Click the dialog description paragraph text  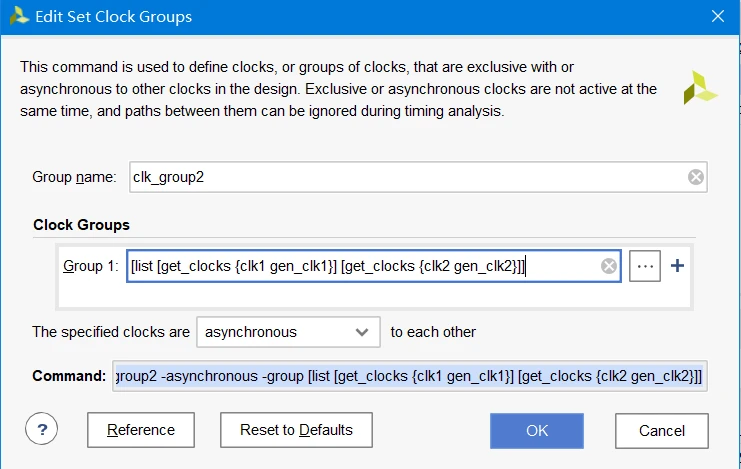pyautogui.click(x=340, y=89)
